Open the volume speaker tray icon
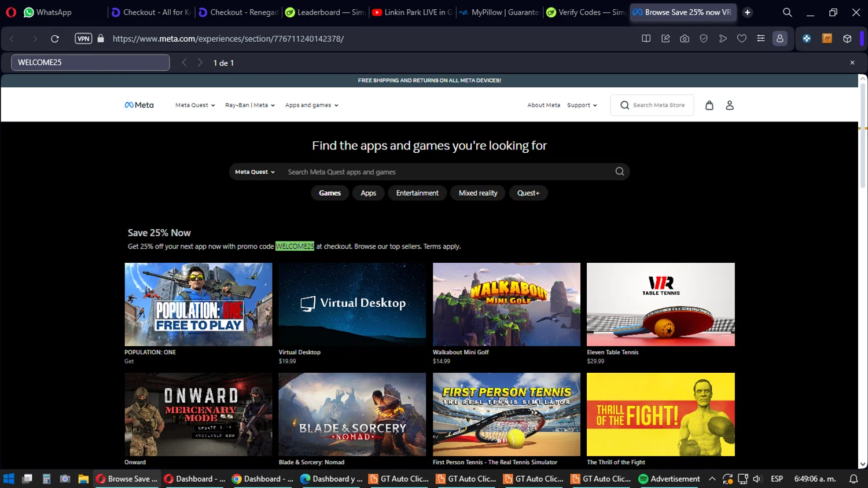Image resolution: width=868 pixels, height=488 pixels. (757, 479)
